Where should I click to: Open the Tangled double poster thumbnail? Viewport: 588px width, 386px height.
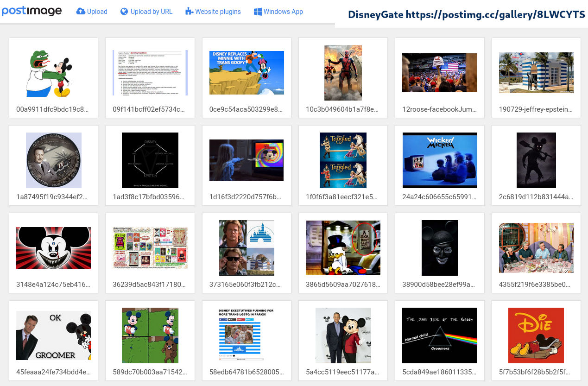point(343,160)
